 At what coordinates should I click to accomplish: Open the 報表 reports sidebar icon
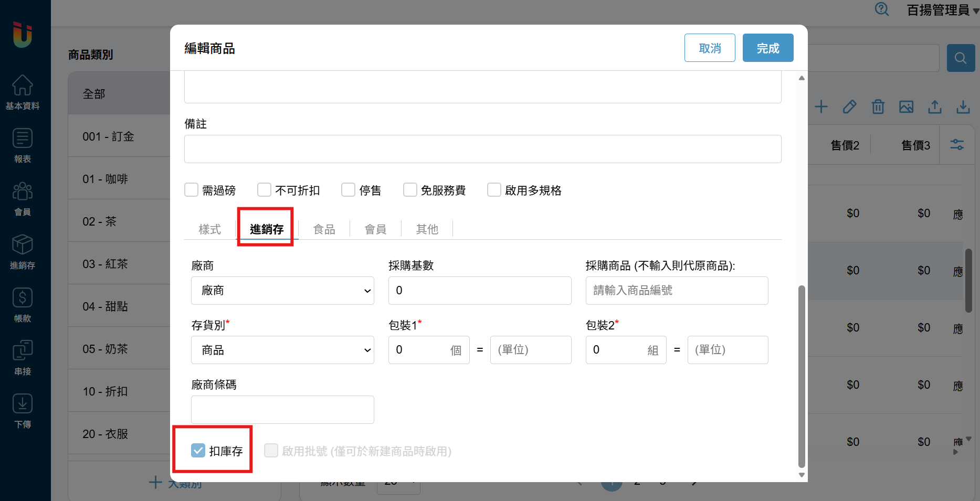(x=23, y=145)
